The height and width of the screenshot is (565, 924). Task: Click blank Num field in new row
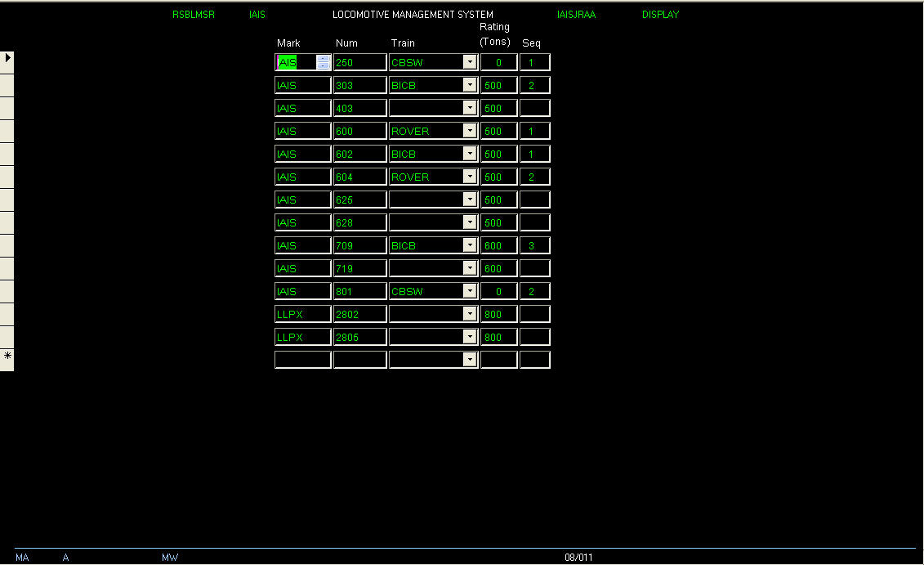pyautogui.click(x=360, y=360)
